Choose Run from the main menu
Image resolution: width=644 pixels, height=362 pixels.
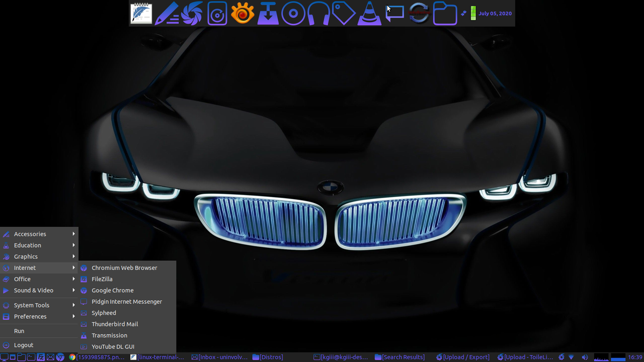(39, 331)
